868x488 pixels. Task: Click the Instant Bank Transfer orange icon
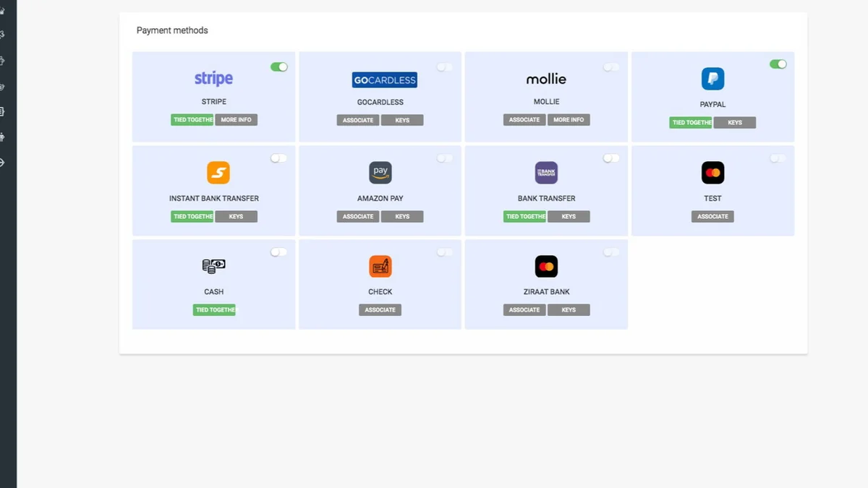[218, 173]
